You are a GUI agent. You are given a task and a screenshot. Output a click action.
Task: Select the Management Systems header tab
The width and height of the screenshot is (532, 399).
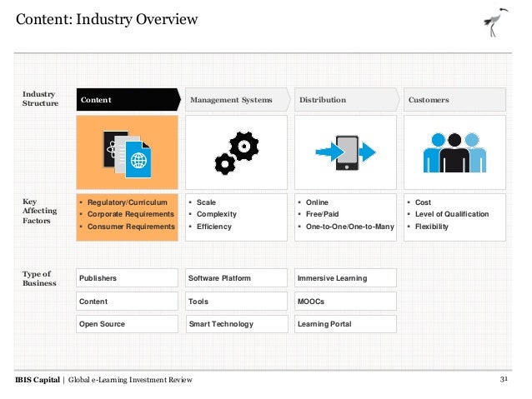click(x=238, y=100)
